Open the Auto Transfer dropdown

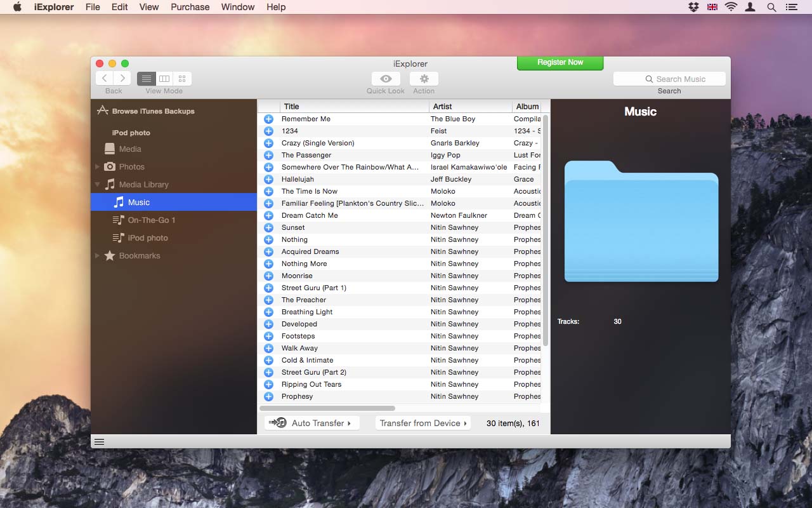click(311, 423)
